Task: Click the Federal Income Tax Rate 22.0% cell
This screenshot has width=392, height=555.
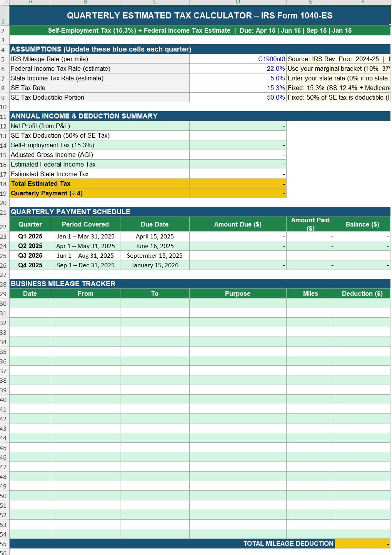Action: click(x=238, y=68)
